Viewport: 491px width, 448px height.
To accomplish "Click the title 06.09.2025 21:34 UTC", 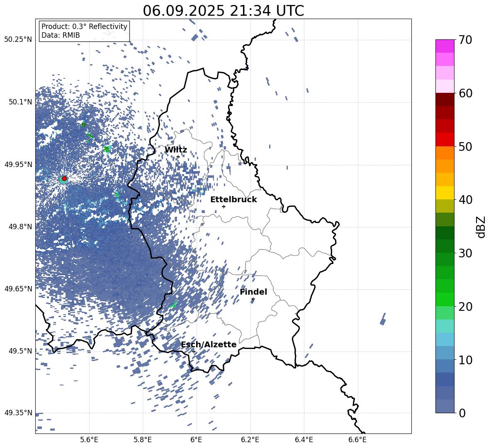I will pos(224,11).
